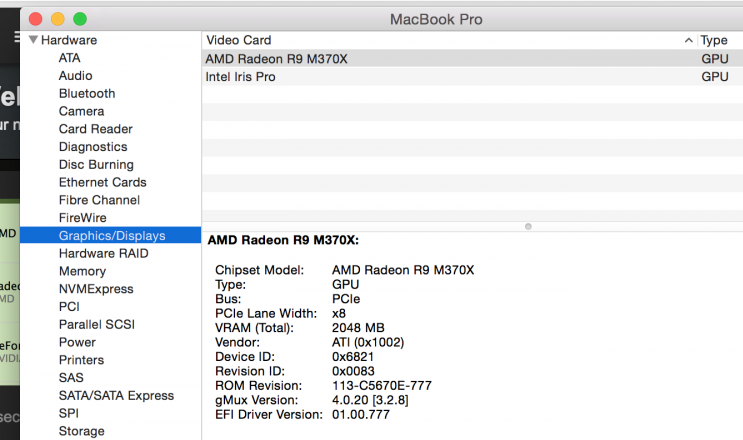Click the PCIe Lane Width value x8
Image resolution: width=743 pixels, height=440 pixels.
[339, 314]
